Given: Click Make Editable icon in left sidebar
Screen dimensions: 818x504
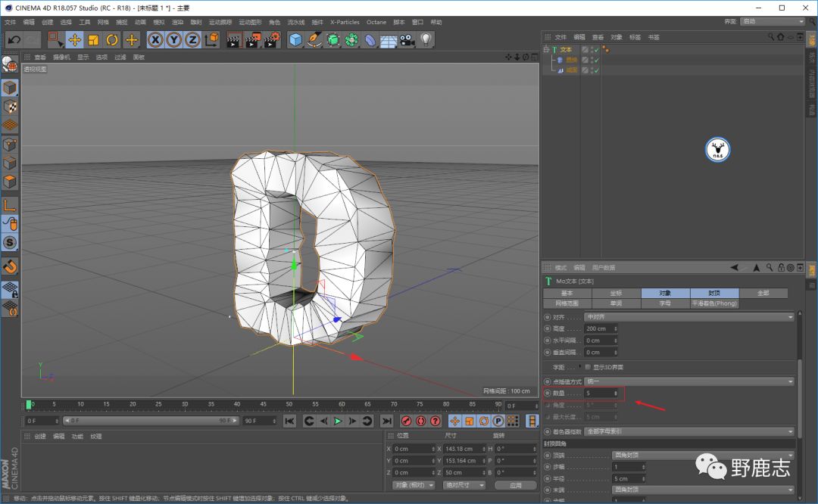Looking at the screenshot, I should 10,64.
